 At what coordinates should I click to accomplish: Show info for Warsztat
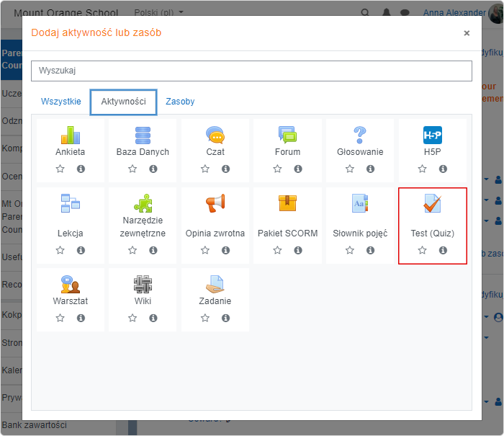click(x=81, y=318)
